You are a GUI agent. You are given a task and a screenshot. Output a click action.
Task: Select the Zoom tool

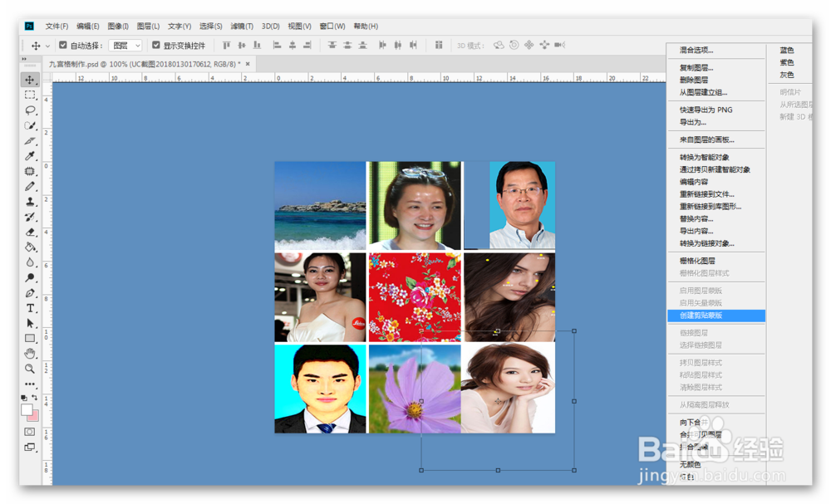click(30, 369)
